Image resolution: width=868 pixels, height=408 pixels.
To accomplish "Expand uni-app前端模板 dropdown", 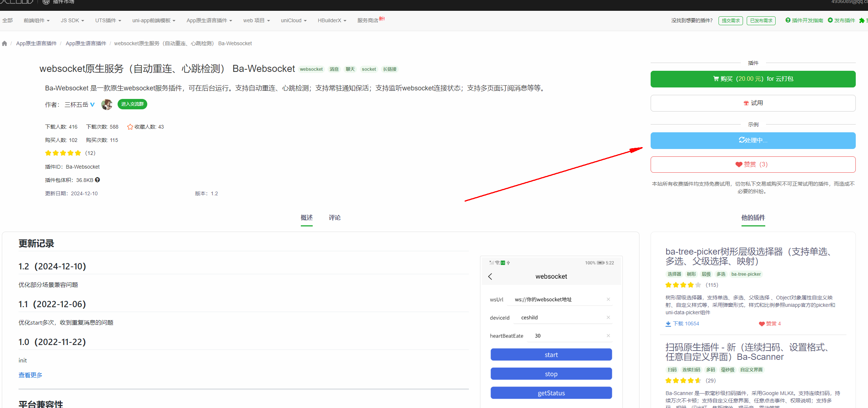I will pyautogui.click(x=154, y=21).
